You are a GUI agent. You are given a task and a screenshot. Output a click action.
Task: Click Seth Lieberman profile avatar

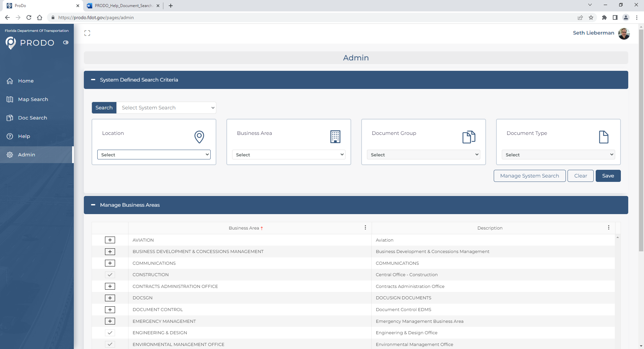tap(624, 33)
